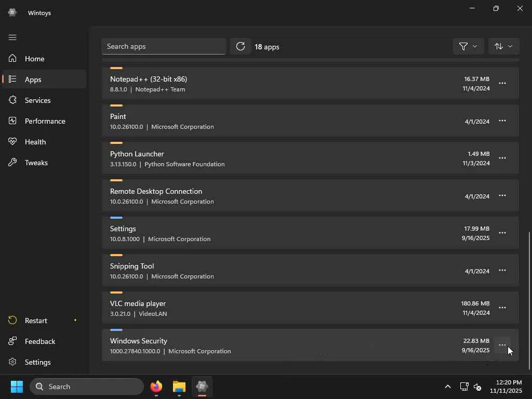Open the taskbar clock and date

pyautogui.click(x=506, y=387)
